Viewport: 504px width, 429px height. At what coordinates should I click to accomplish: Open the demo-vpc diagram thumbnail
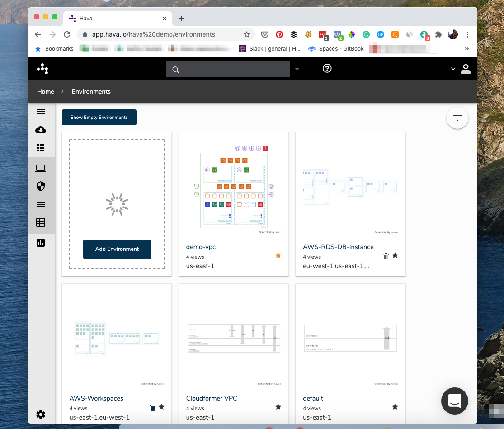(234, 189)
